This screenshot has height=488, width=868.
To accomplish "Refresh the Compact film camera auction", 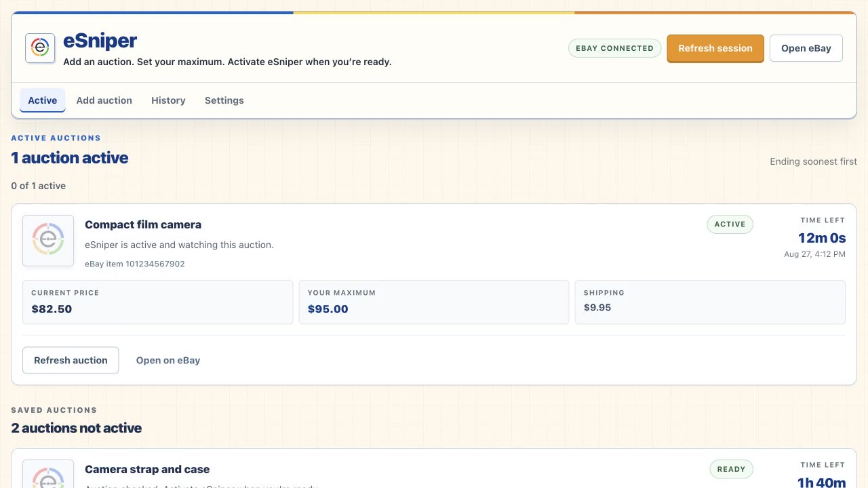I will 71,360.
